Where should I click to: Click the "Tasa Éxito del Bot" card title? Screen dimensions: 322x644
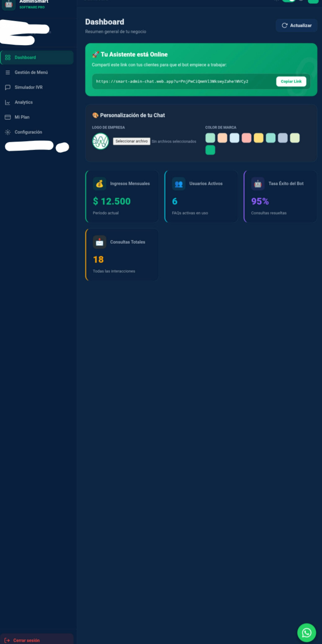[x=286, y=183]
